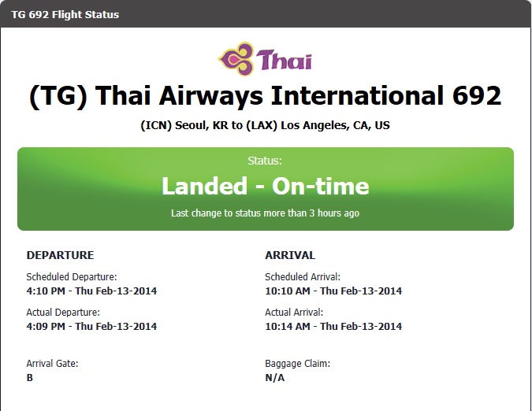Click the Seoul to Los Angeles route text
The width and height of the screenshot is (532, 411).
click(266, 125)
